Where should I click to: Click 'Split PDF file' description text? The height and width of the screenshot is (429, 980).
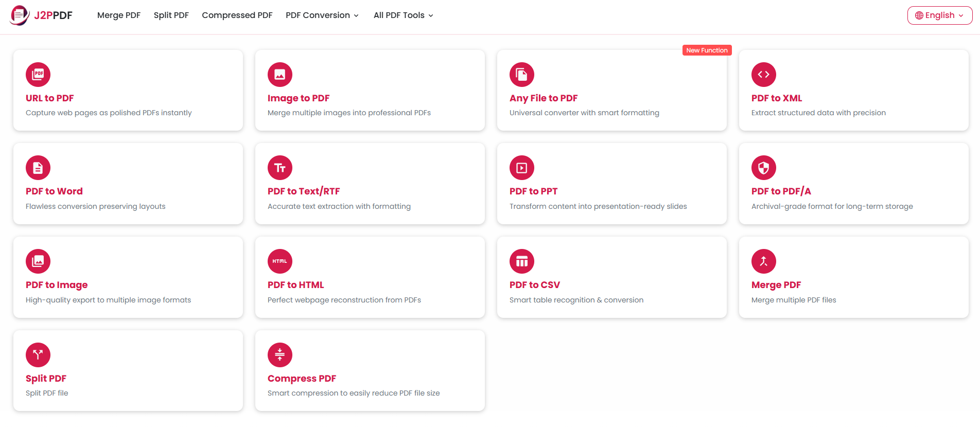[47, 393]
